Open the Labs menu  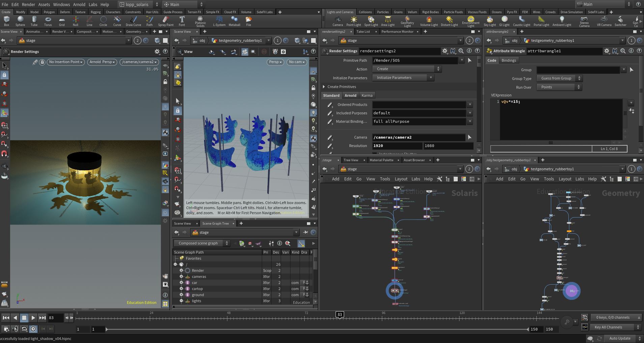point(93,4)
